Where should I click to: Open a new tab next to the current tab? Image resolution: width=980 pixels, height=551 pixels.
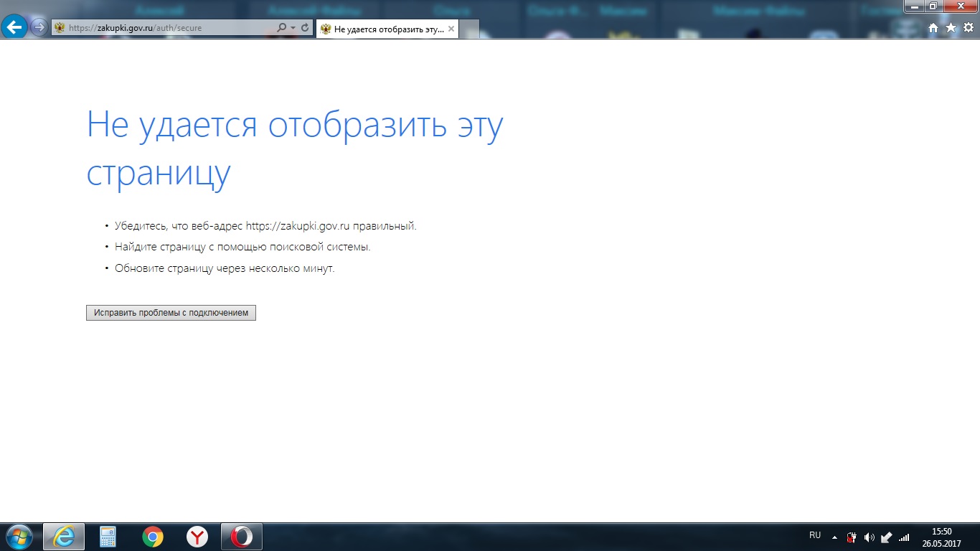pyautogui.click(x=468, y=29)
